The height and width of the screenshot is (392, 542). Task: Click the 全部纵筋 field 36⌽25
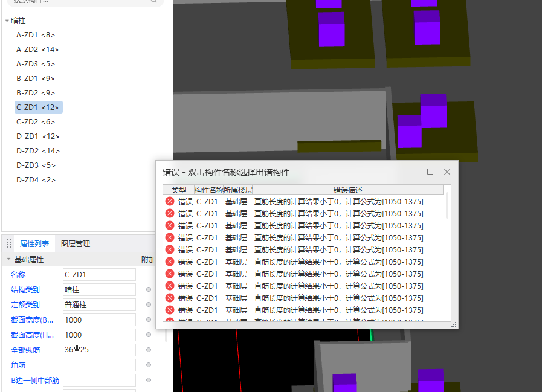[x=99, y=350]
